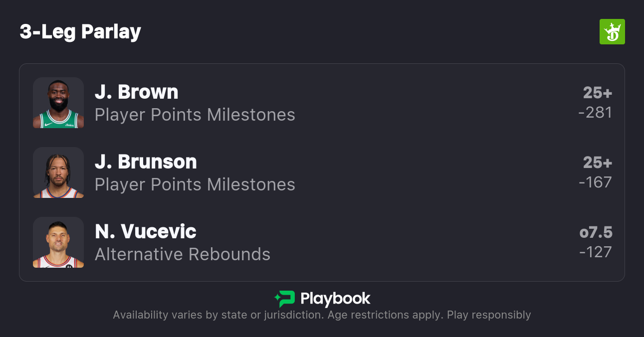Click Alternative Rebounds under N. Vucevic
This screenshot has height=337, width=644.
pos(182,255)
